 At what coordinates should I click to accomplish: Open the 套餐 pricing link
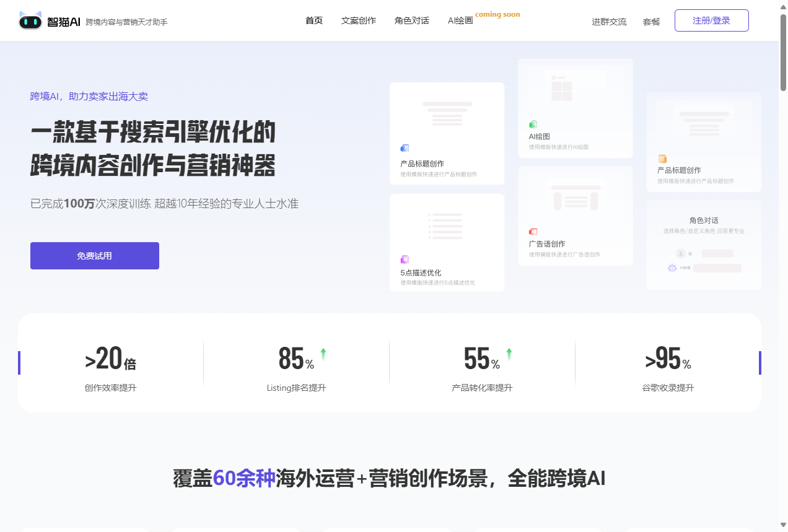point(651,22)
